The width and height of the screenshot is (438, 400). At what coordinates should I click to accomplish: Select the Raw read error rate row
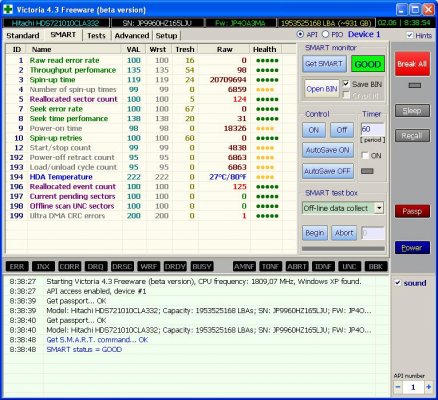[151, 60]
